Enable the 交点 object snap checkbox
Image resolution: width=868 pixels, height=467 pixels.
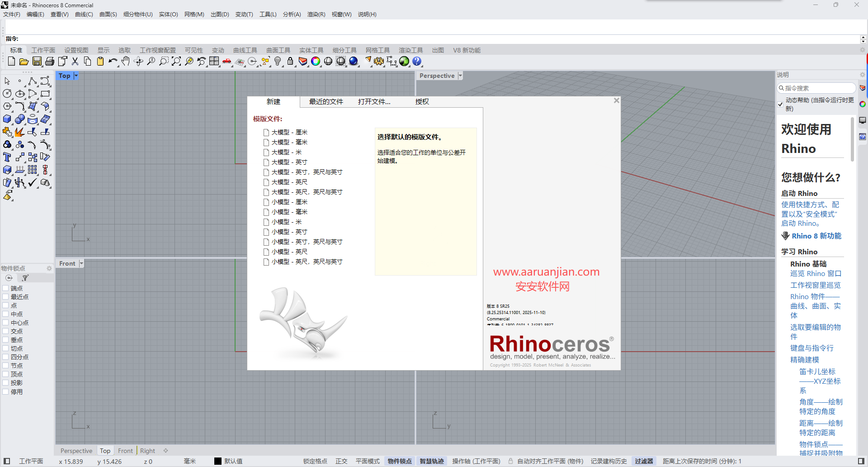coord(5,331)
